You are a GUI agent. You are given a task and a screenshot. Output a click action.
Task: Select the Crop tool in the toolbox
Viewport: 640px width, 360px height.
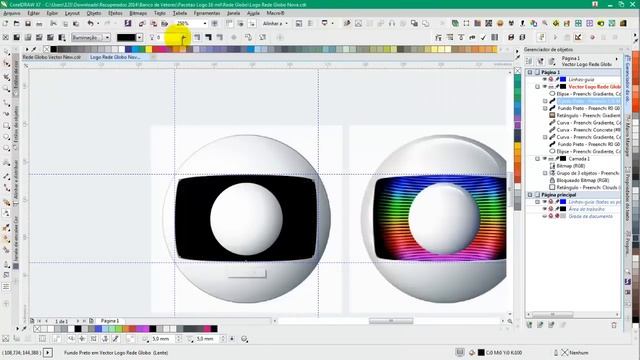[x=7, y=77]
